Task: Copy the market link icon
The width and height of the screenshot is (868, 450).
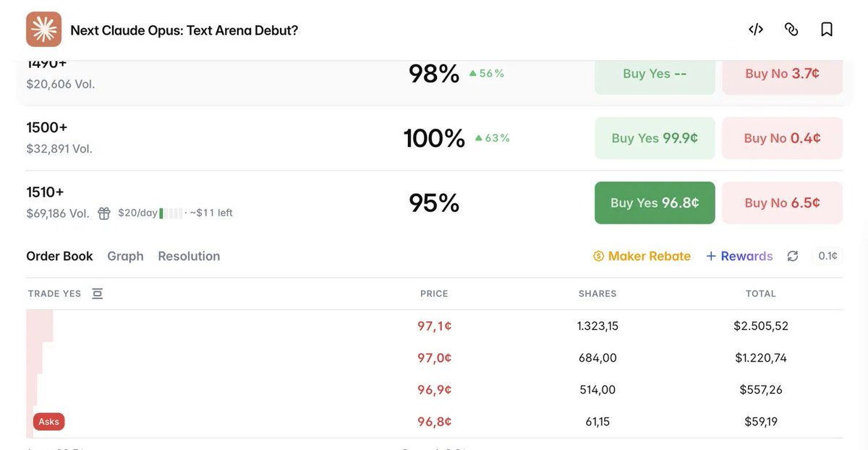Action: [791, 30]
